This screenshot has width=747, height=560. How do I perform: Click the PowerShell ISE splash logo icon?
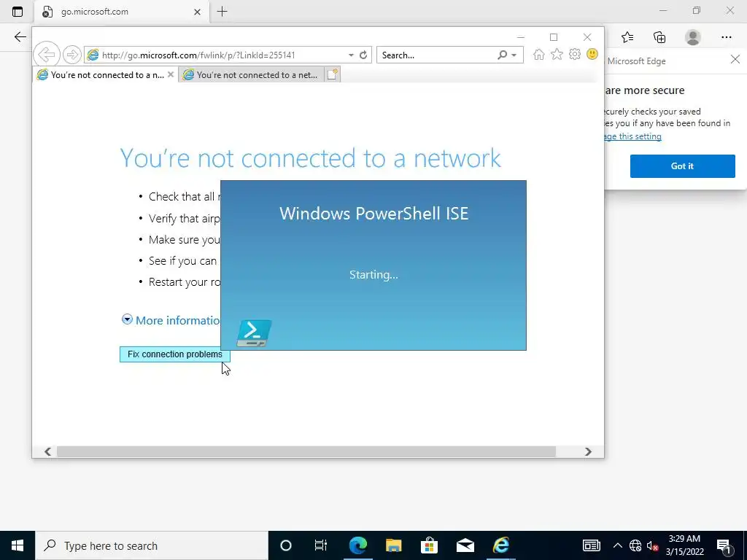tap(254, 332)
